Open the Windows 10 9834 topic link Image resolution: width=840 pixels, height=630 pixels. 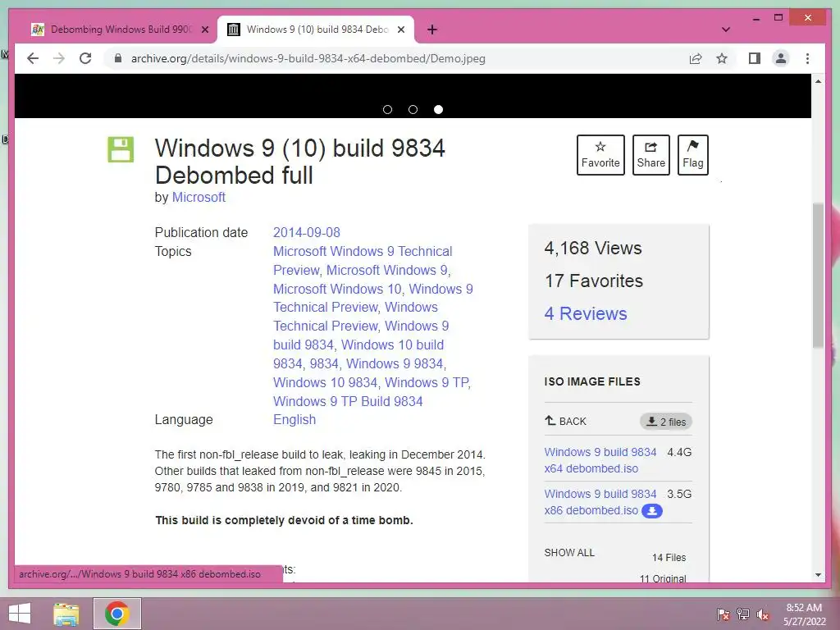325,382
